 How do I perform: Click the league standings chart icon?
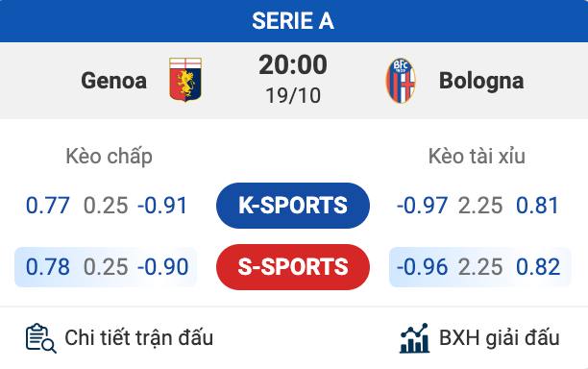[x=414, y=338]
